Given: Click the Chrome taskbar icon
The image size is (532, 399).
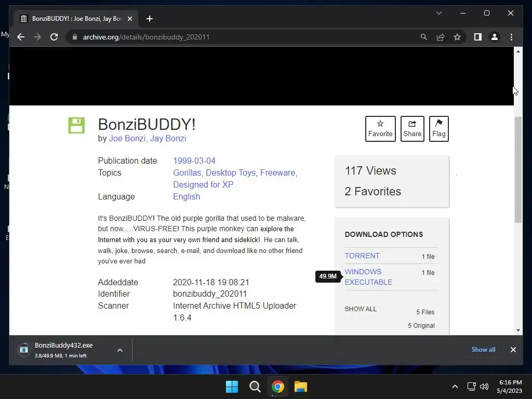Looking at the screenshot, I should 278,387.
